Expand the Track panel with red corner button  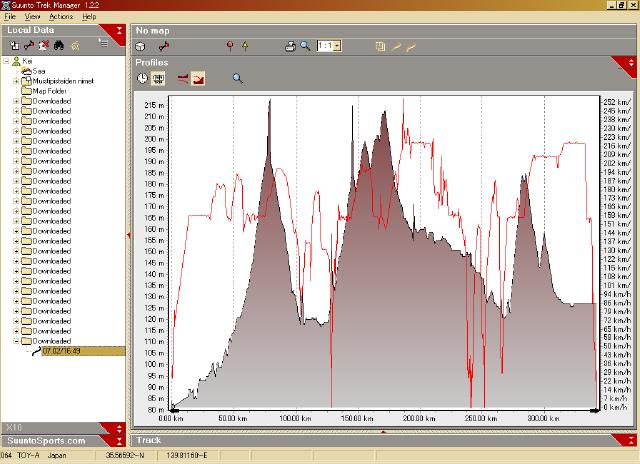click(631, 440)
